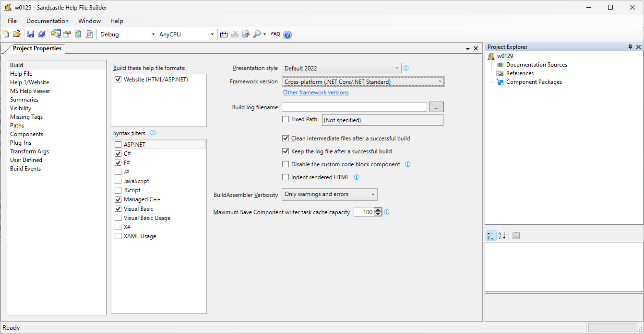The width and height of the screenshot is (644, 334).
Task: Open dropdown arrow next to View Help File
Action: coord(264,35)
